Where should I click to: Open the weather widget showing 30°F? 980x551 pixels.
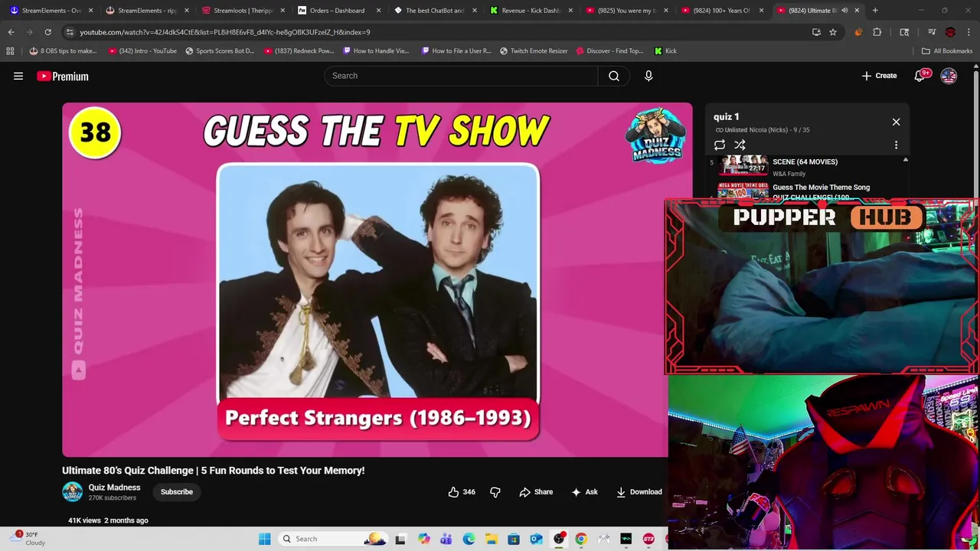27,539
